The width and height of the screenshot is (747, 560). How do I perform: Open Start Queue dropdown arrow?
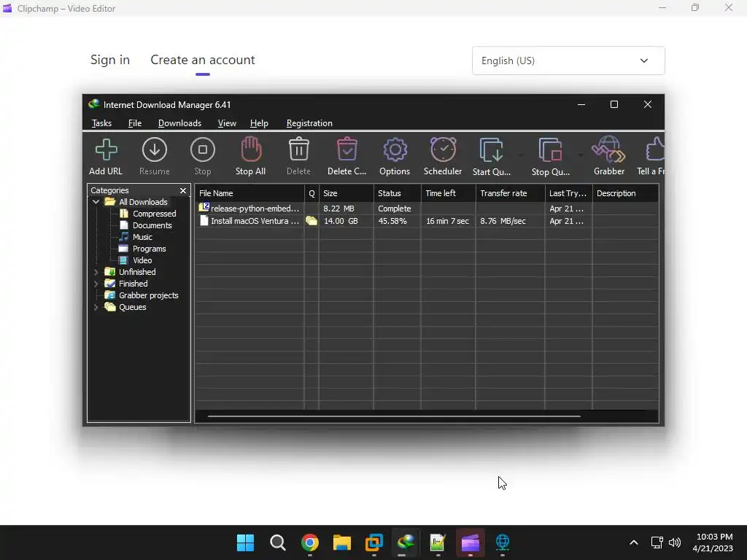coord(521,155)
